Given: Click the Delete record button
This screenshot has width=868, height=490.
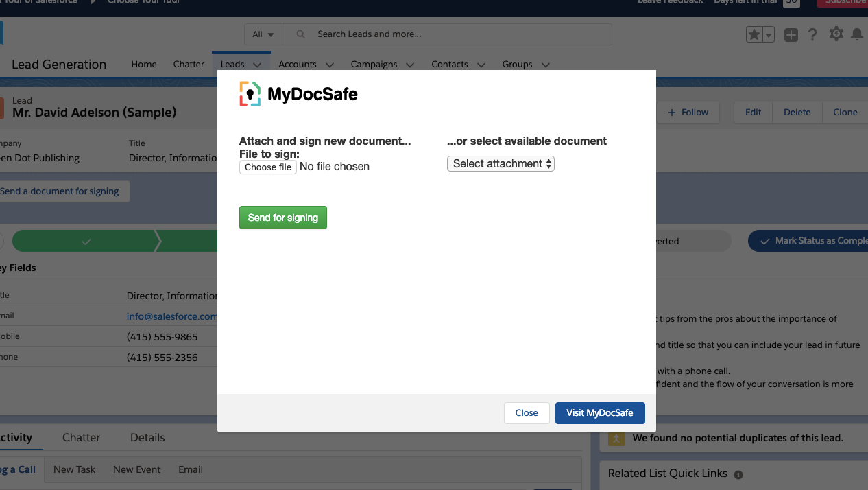Looking at the screenshot, I should [797, 112].
